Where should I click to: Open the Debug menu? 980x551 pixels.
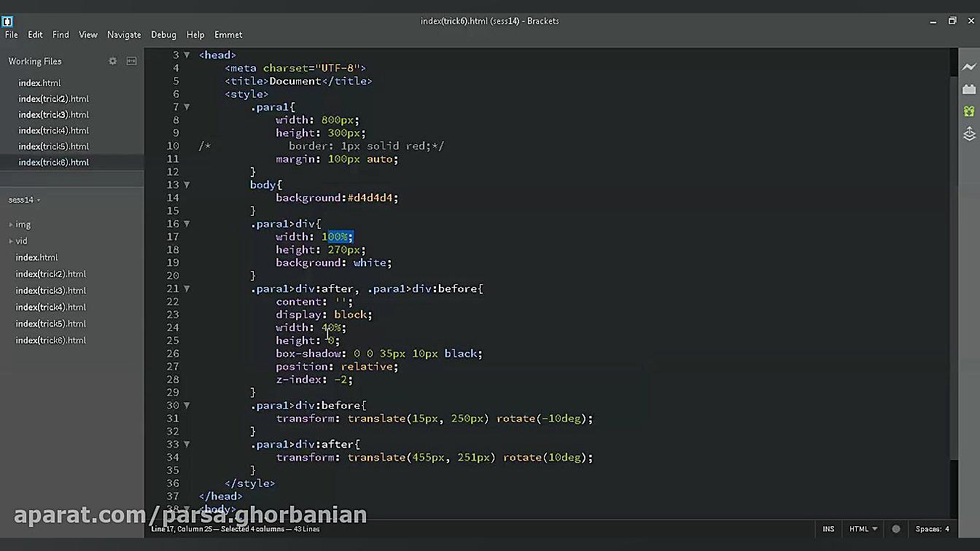tap(163, 34)
